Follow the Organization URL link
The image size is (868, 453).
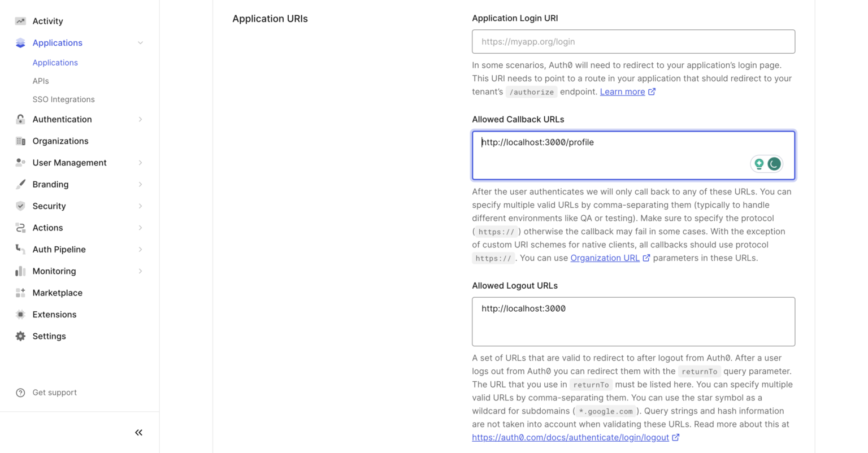click(605, 258)
